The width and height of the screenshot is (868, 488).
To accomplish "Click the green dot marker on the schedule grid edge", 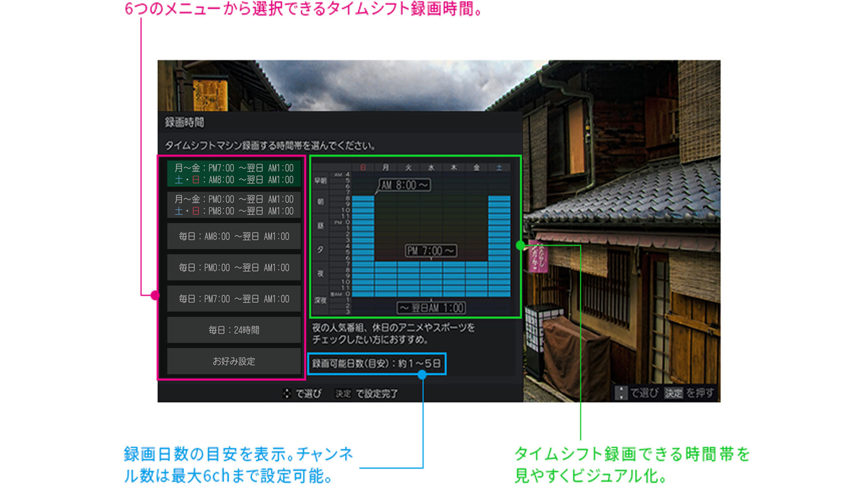I will click(520, 245).
